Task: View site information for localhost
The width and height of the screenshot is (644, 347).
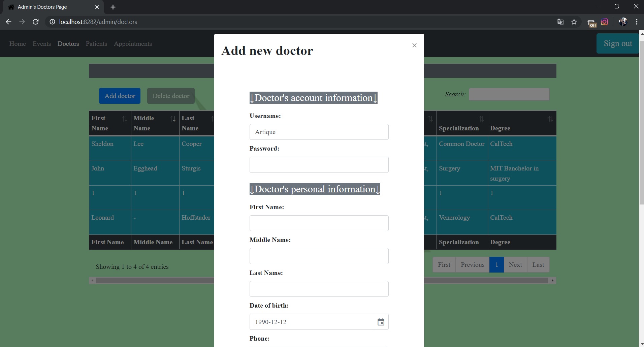Action: coord(52,22)
